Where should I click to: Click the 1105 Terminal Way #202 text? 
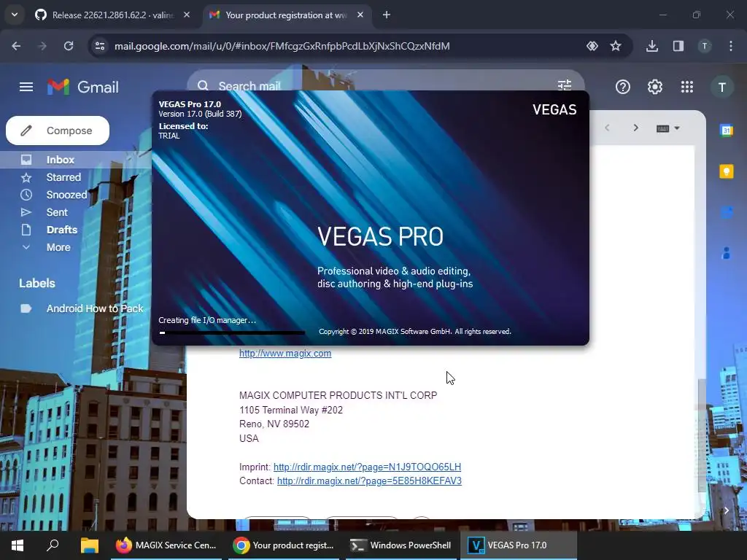click(x=291, y=410)
